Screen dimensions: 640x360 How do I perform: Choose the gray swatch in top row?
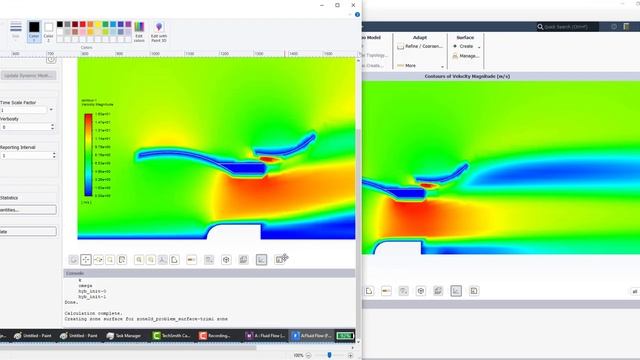[x=67, y=24]
